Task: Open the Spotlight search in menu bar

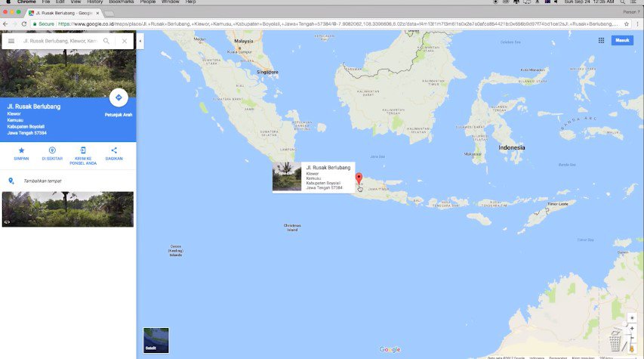Action: click(623, 2)
